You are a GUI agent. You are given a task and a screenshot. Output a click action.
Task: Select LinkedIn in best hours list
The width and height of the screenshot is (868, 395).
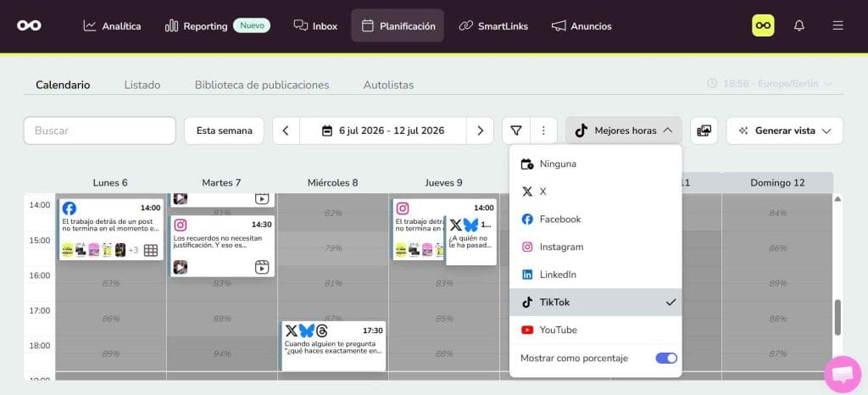tap(596, 275)
